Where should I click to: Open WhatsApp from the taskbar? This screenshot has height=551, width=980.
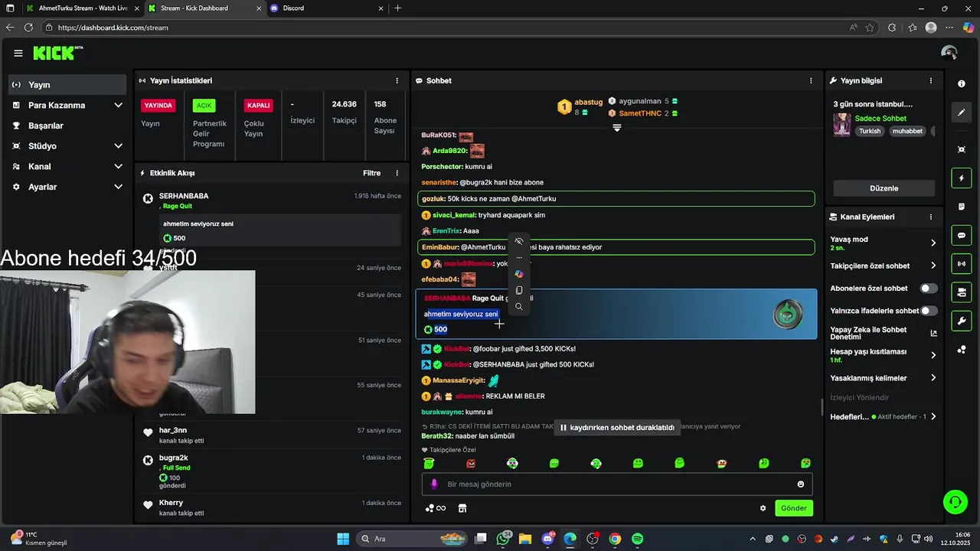pos(504,539)
